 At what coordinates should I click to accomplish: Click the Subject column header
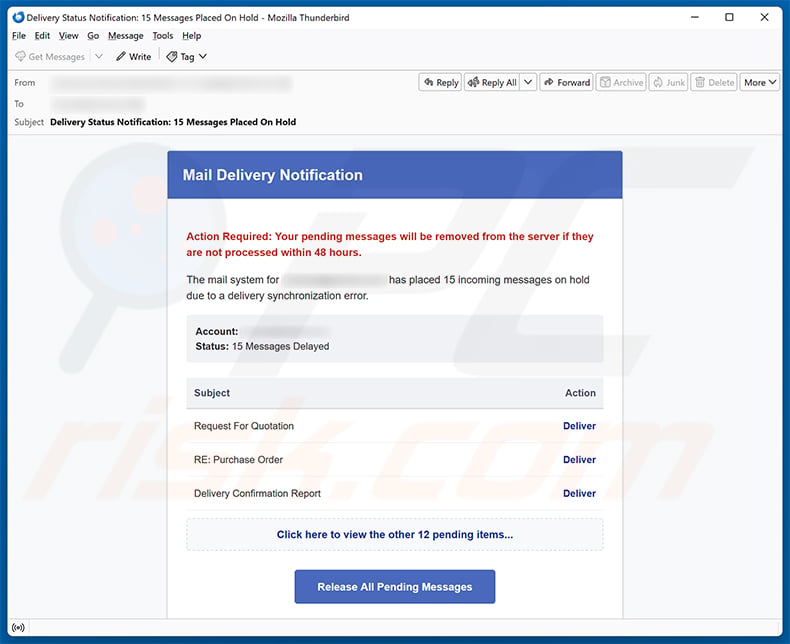(x=212, y=393)
